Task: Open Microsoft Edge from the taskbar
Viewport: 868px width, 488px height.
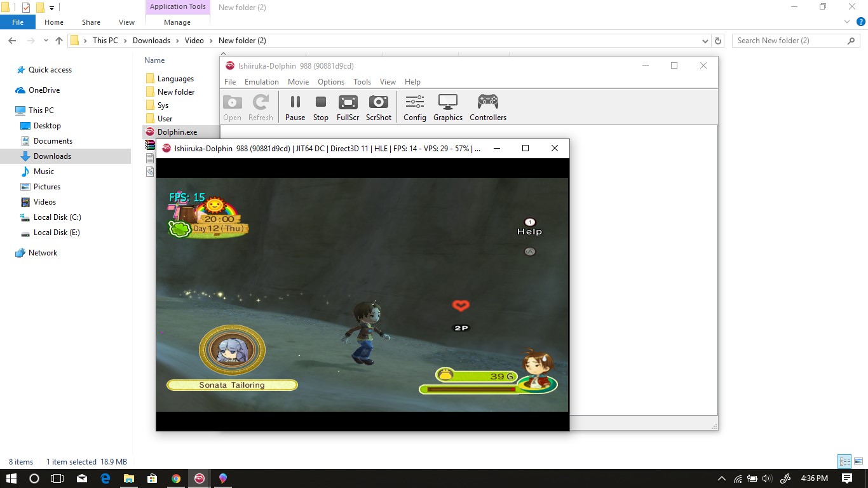Action: pyautogui.click(x=105, y=478)
